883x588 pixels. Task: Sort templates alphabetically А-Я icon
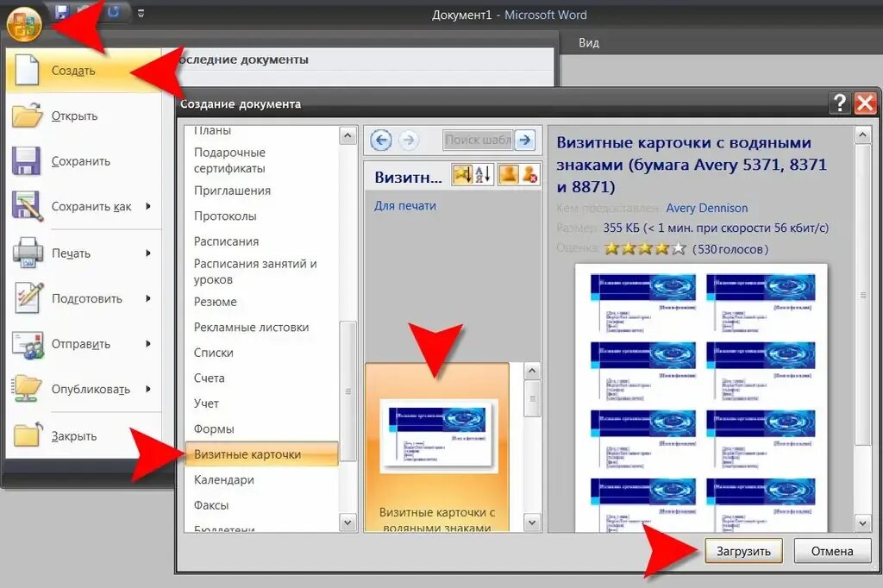(483, 175)
